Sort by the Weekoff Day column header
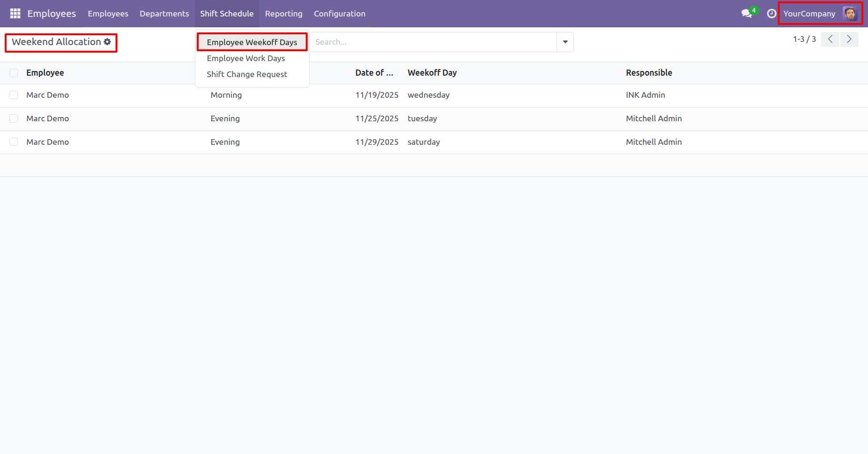 pyautogui.click(x=432, y=73)
